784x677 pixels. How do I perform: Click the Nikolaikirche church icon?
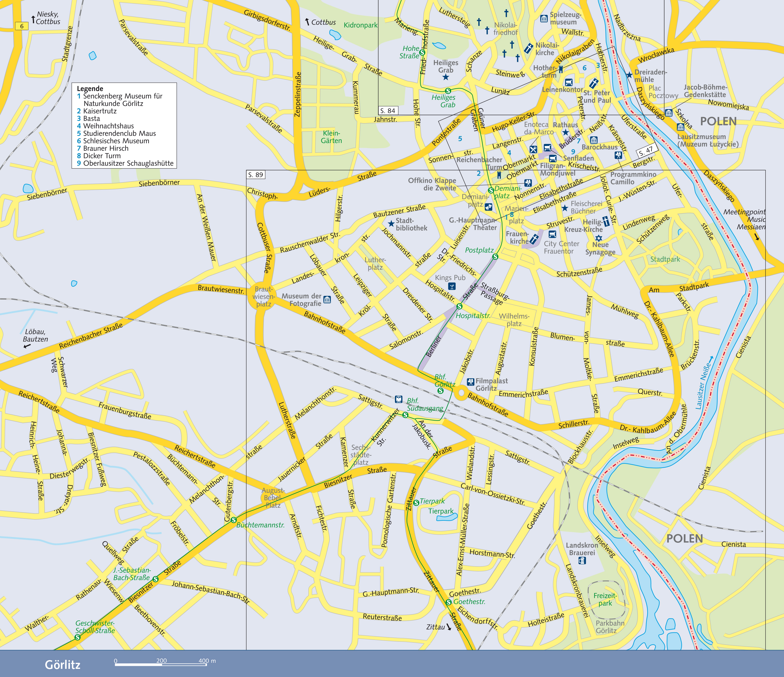pyautogui.click(x=528, y=48)
